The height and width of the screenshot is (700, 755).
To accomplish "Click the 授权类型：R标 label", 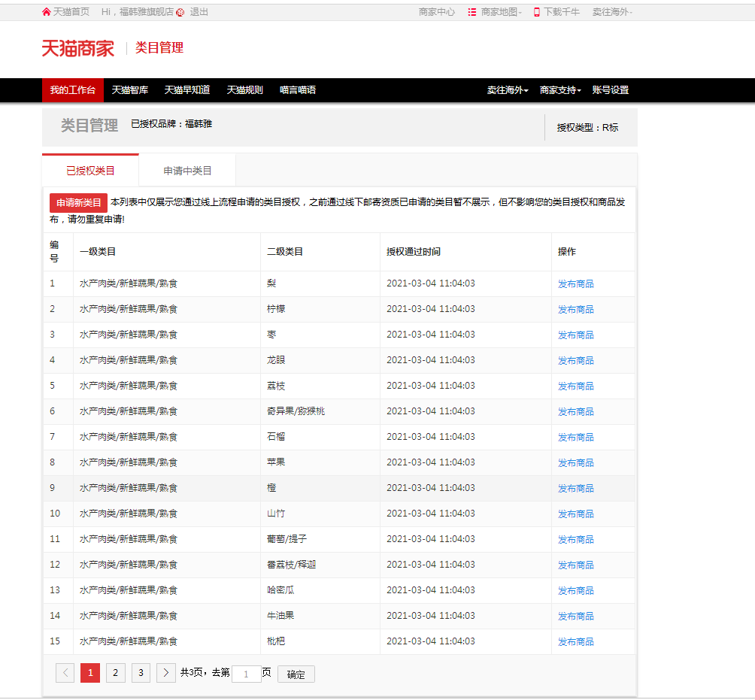I will [587, 128].
